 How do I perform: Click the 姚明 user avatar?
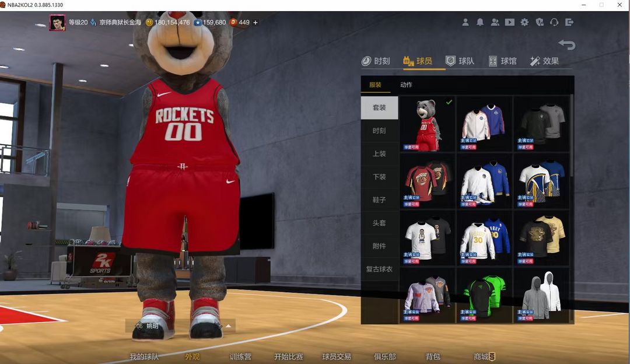57,23
